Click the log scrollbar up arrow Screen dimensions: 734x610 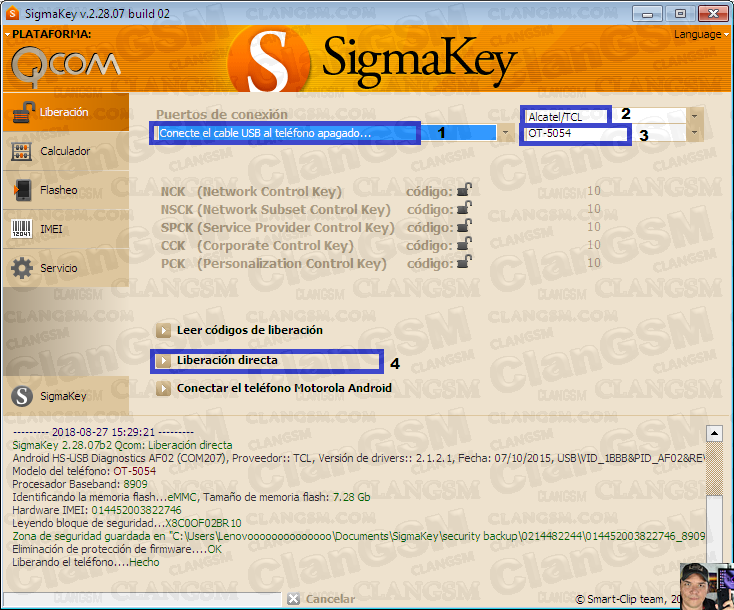click(714, 434)
